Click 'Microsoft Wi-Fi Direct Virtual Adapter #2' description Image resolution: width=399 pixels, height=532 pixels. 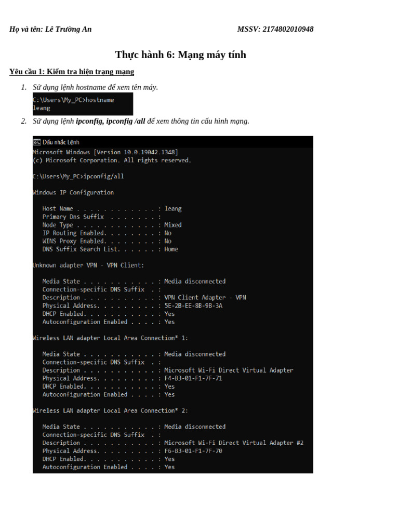point(234,443)
